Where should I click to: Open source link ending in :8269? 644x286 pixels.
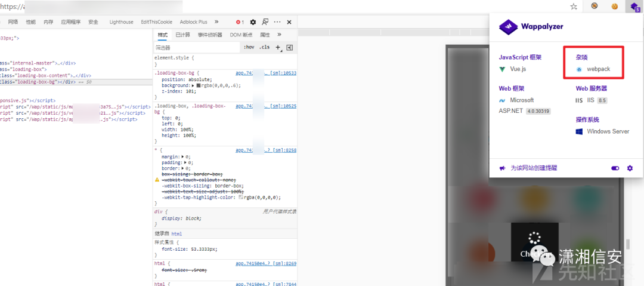(266, 263)
